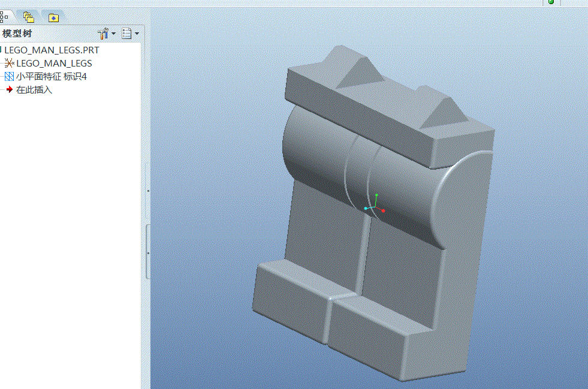
Task: Switch to the model tree navigator tab
Action: pyautogui.click(x=4, y=17)
